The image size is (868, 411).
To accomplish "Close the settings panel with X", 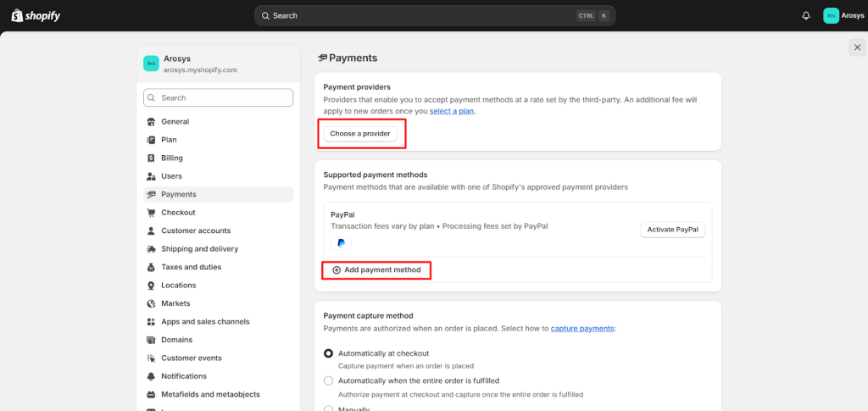I will coord(856,47).
